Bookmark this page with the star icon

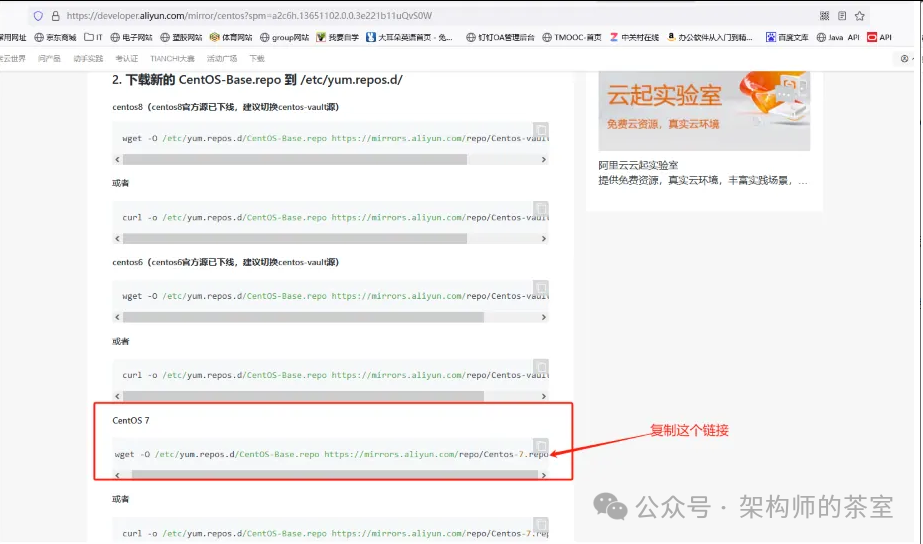click(859, 16)
